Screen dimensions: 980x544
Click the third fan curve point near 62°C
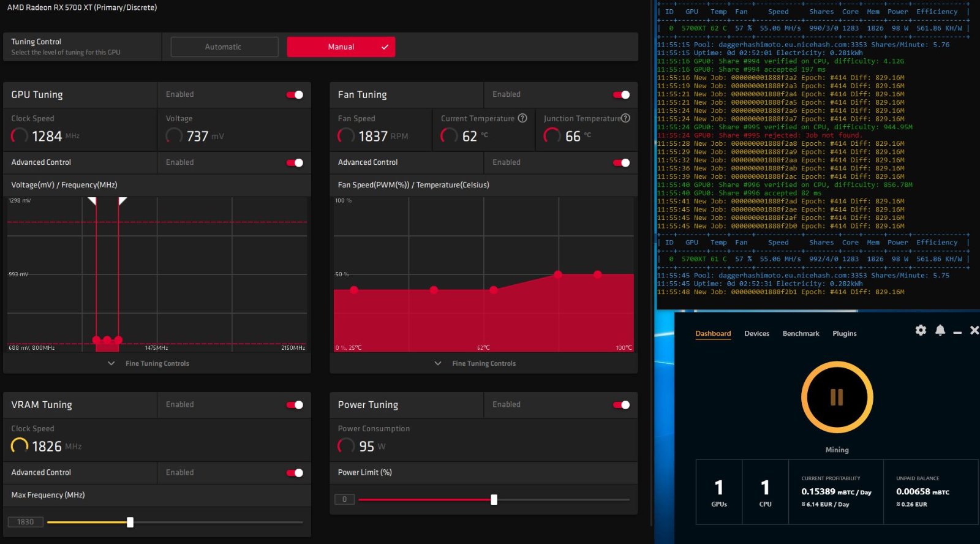[x=494, y=290]
